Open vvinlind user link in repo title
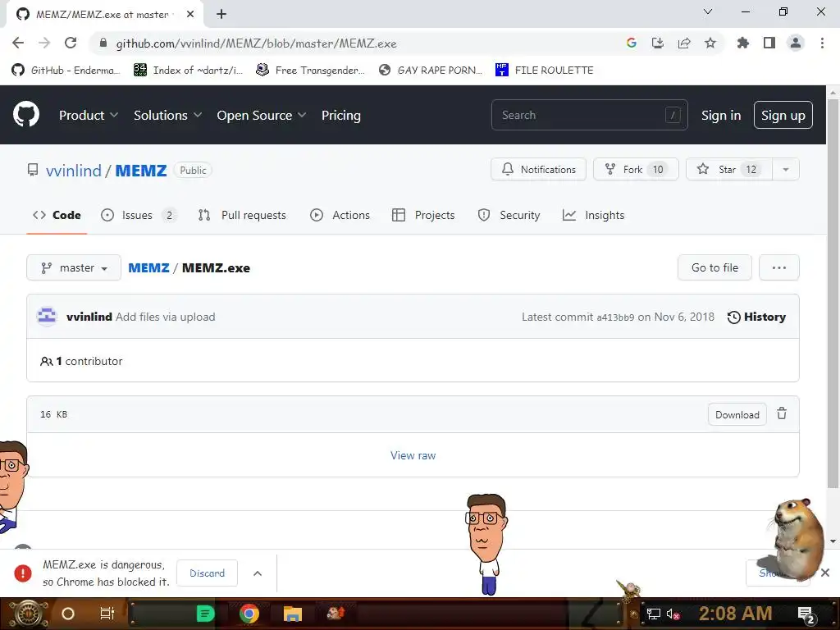The image size is (840, 630). [x=73, y=171]
